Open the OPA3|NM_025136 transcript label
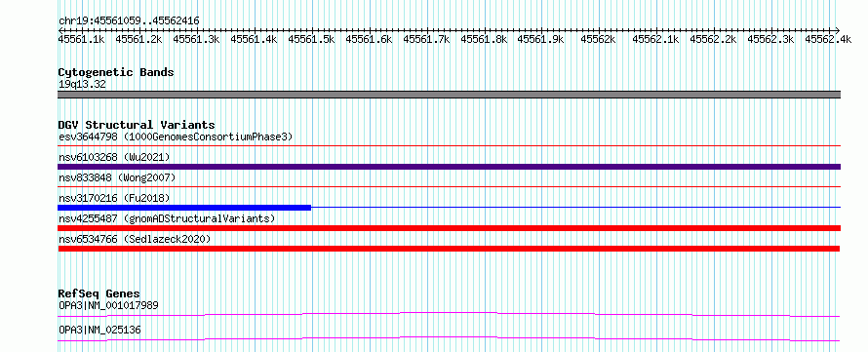868x352 pixels. point(99,330)
